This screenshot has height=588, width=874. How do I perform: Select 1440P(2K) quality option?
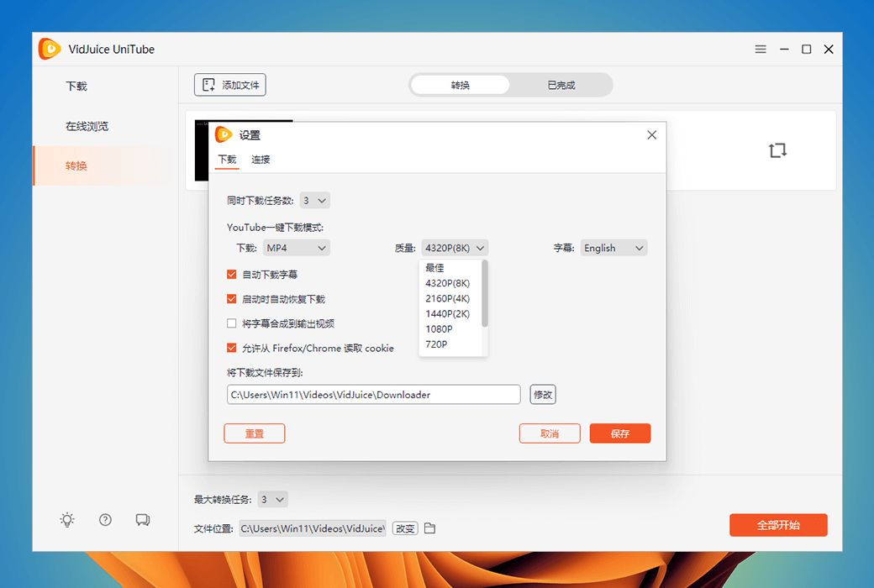(450, 313)
